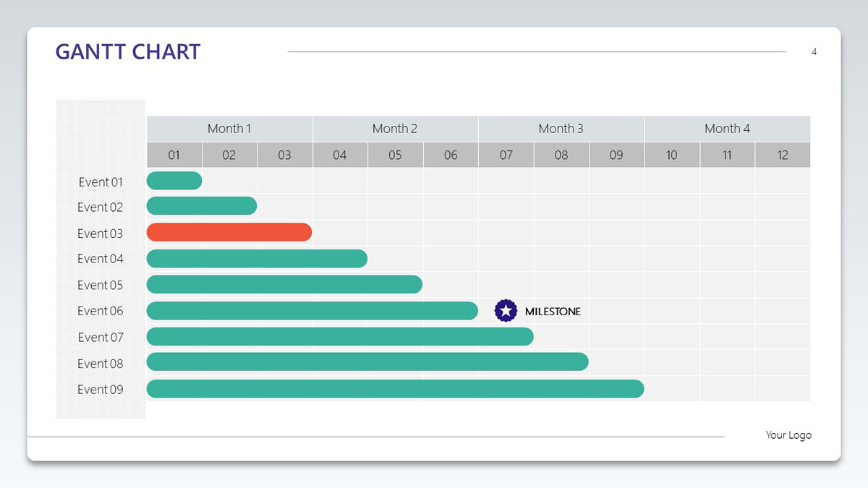The width and height of the screenshot is (868, 488).
Task: Select the Event 03 row label
Action: click(x=101, y=234)
